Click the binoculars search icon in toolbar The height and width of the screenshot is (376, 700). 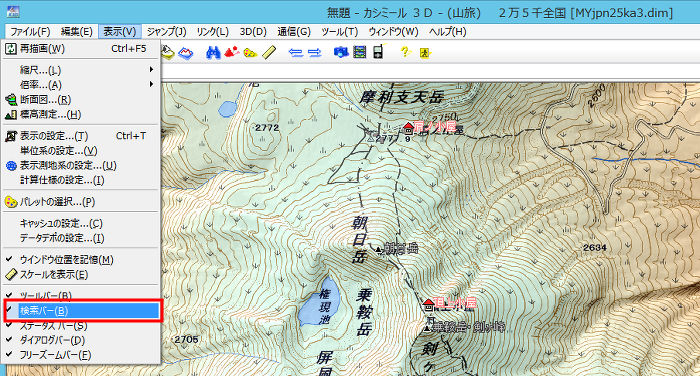click(213, 53)
